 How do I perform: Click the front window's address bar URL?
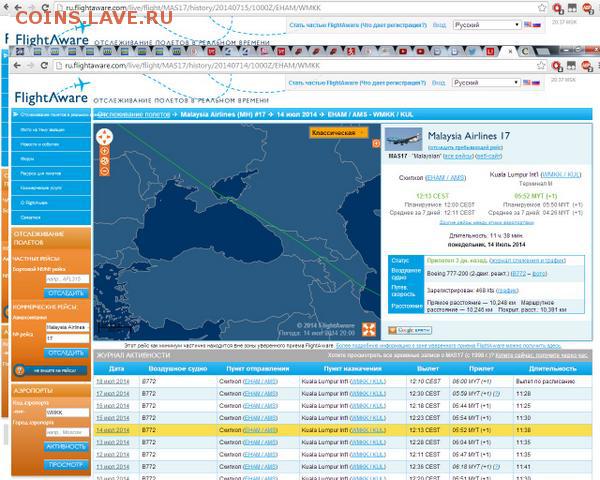(x=192, y=66)
